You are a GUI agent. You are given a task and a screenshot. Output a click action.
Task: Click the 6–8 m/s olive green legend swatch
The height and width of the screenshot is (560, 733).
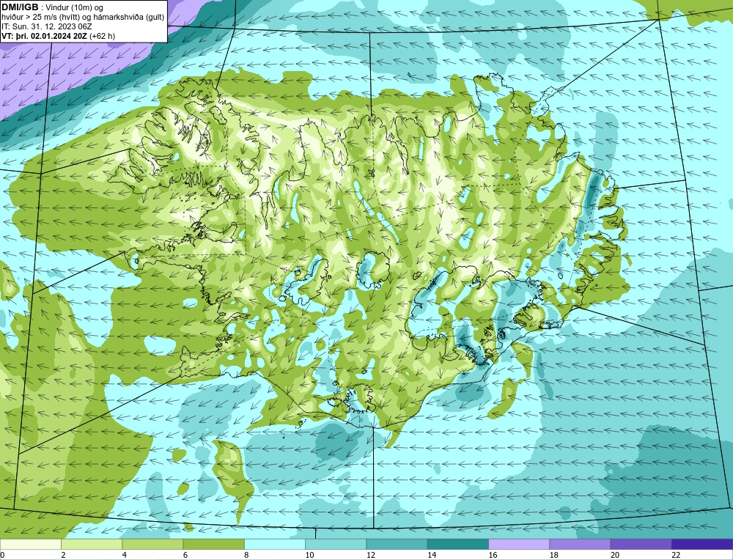click(213, 544)
